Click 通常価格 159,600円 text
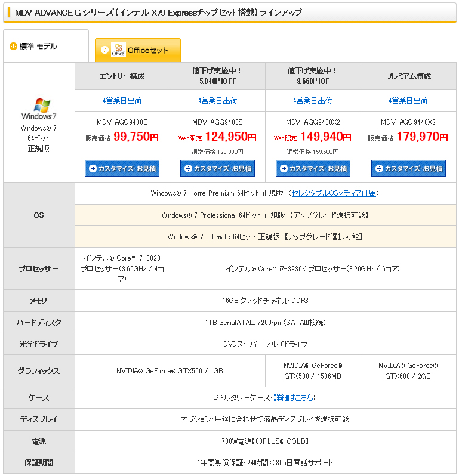 coord(313,152)
